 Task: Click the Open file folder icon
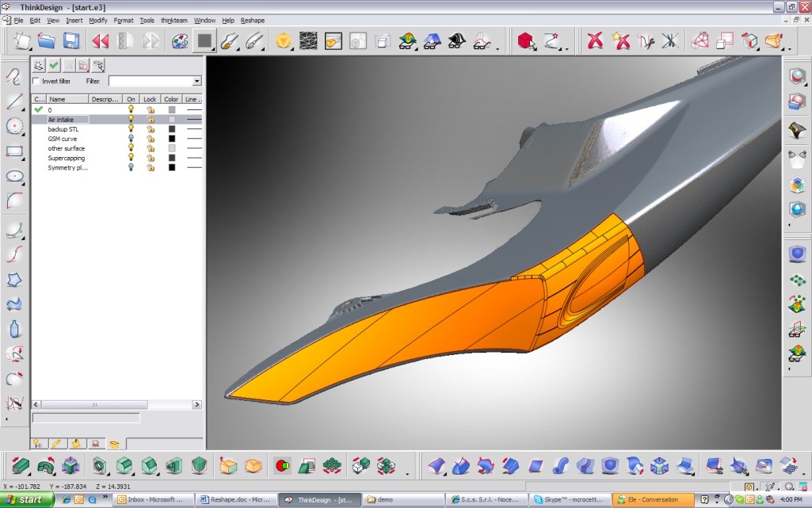click(x=47, y=40)
